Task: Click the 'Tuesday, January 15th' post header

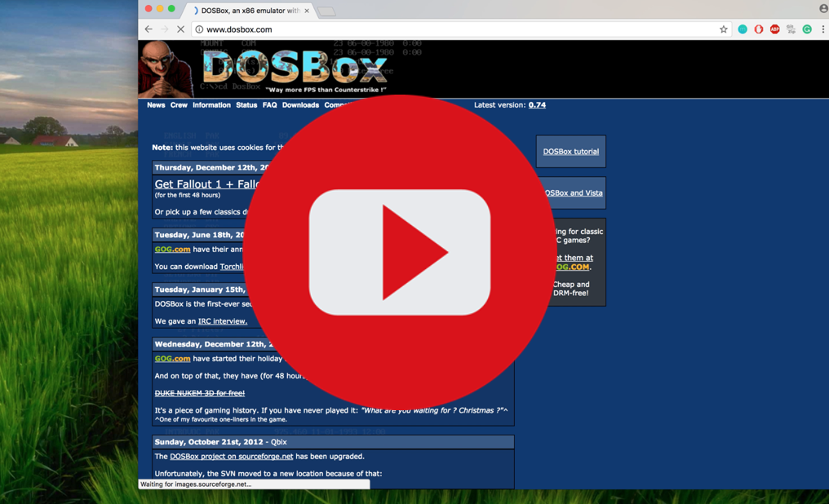Action: [x=200, y=290]
